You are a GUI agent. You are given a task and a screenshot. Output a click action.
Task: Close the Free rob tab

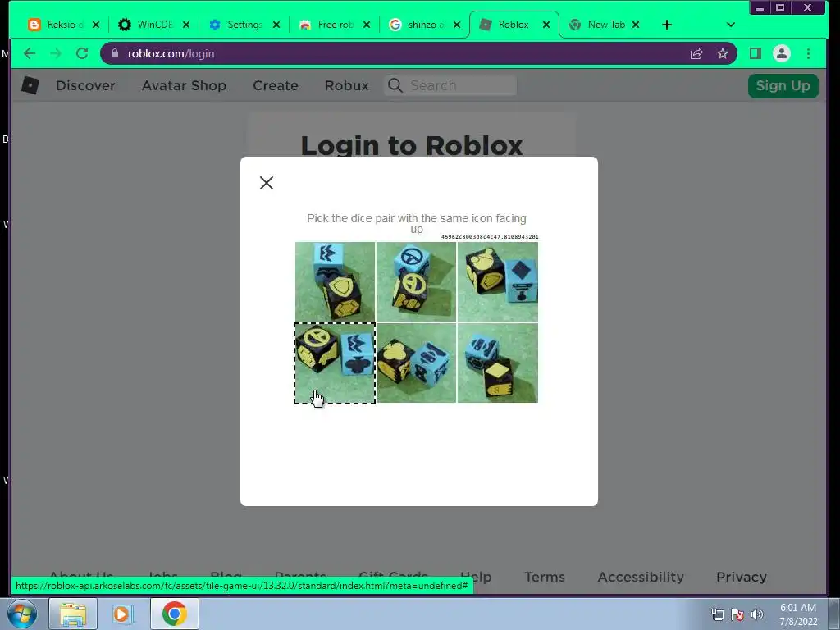tap(367, 25)
